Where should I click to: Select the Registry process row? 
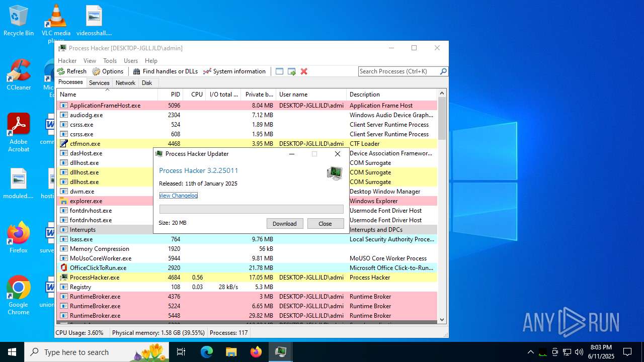click(x=247, y=287)
